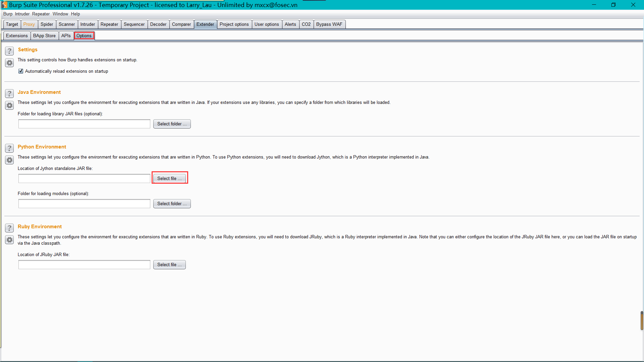Toggle Automatically reload extensions on startup
644x362 pixels.
(x=21, y=71)
